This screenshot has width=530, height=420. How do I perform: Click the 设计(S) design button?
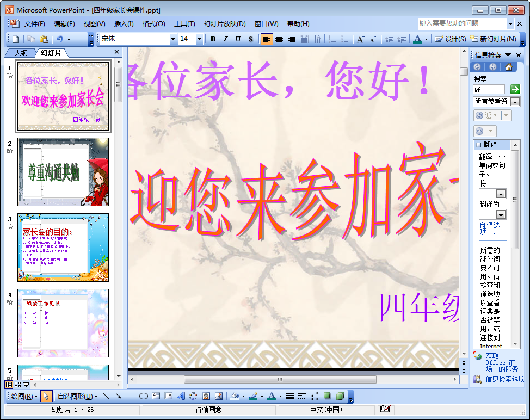pos(450,39)
